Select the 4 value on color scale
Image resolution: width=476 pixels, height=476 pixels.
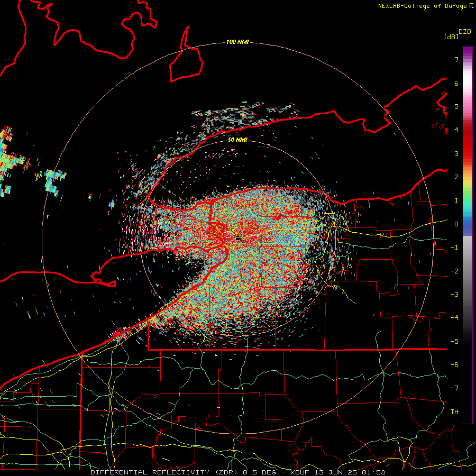[x=456, y=130]
